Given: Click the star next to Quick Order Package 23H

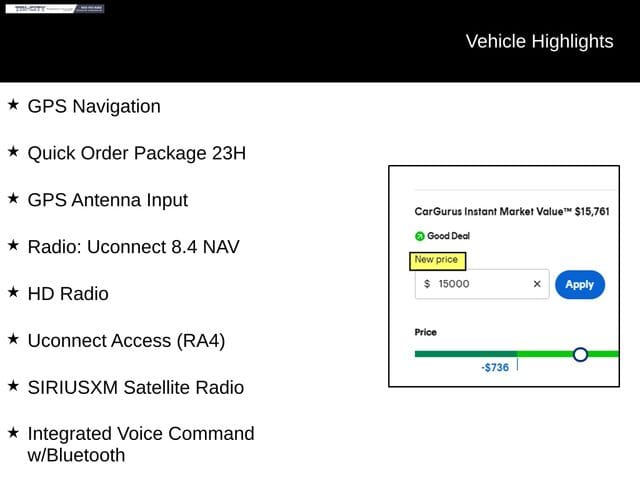Looking at the screenshot, I should [13, 151].
